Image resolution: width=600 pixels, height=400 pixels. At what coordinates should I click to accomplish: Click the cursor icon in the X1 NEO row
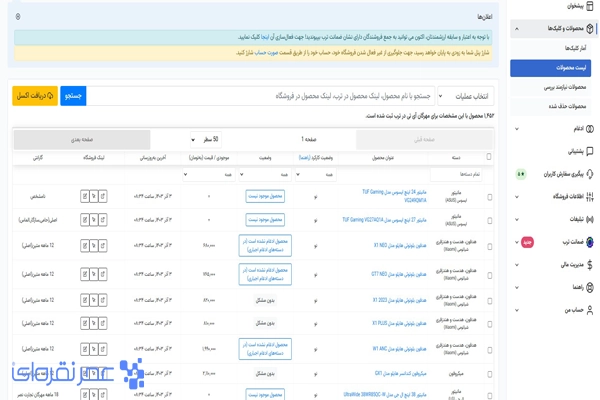coord(93,245)
